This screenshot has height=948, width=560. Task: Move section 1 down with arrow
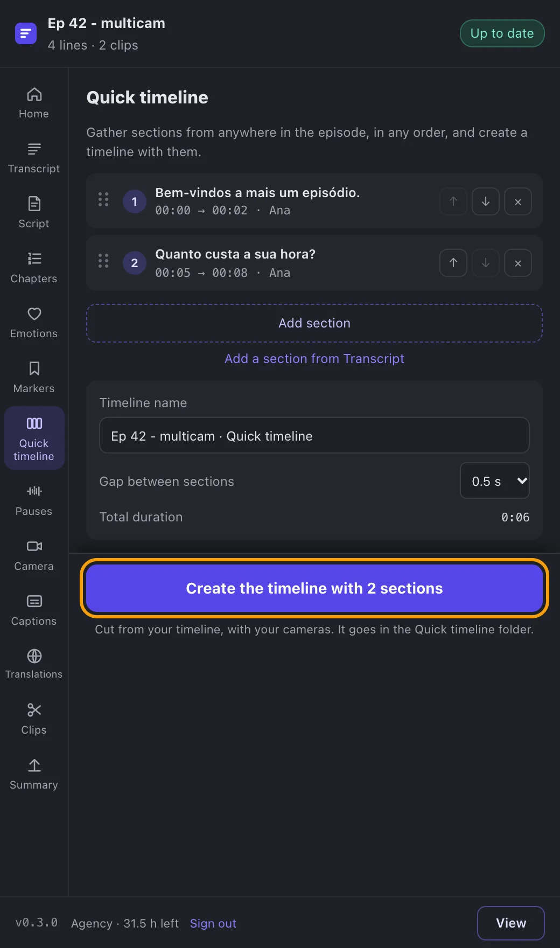pyautogui.click(x=486, y=201)
